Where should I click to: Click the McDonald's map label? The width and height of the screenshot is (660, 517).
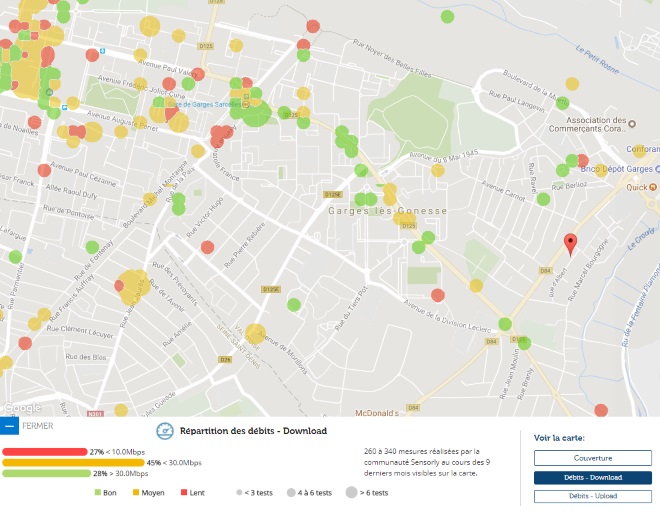[x=377, y=411]
